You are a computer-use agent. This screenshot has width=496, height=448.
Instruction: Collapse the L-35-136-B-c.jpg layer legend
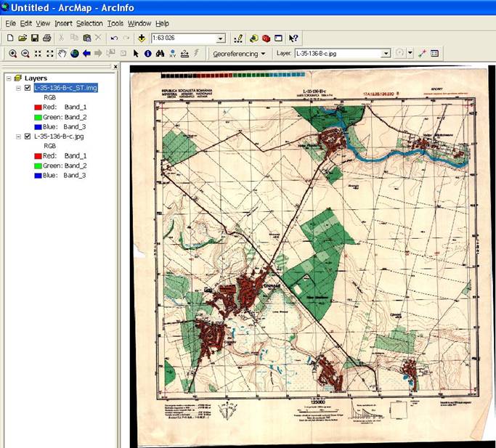18,137
